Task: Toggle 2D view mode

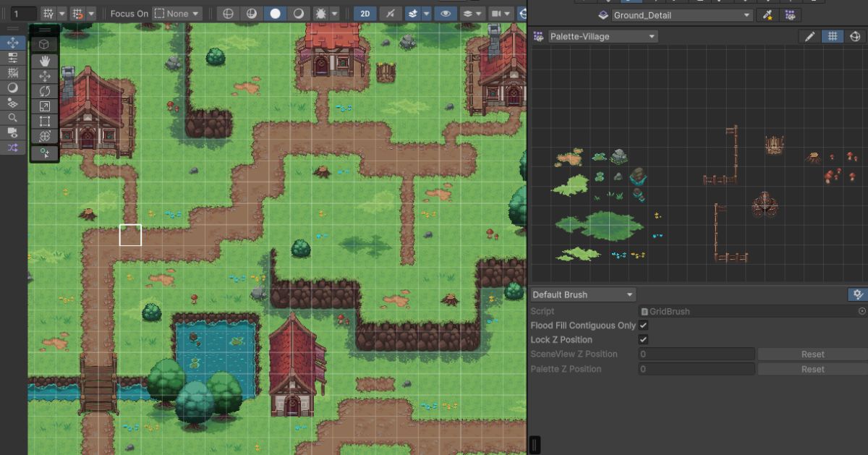Action: click(365, 14)
